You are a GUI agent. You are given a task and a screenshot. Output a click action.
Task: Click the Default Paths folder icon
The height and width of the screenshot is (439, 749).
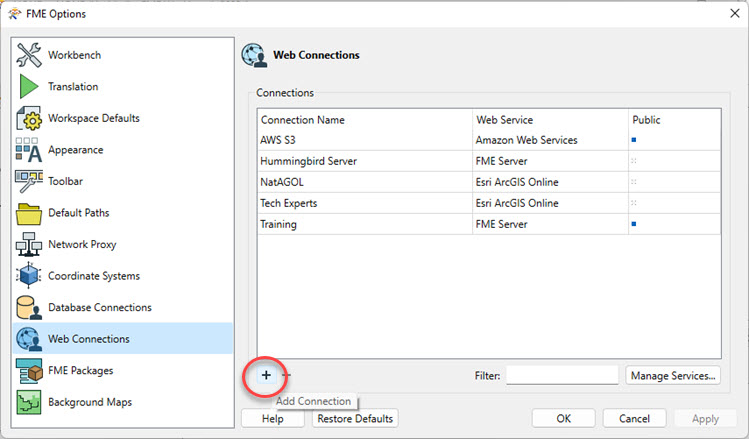[29, 213]
